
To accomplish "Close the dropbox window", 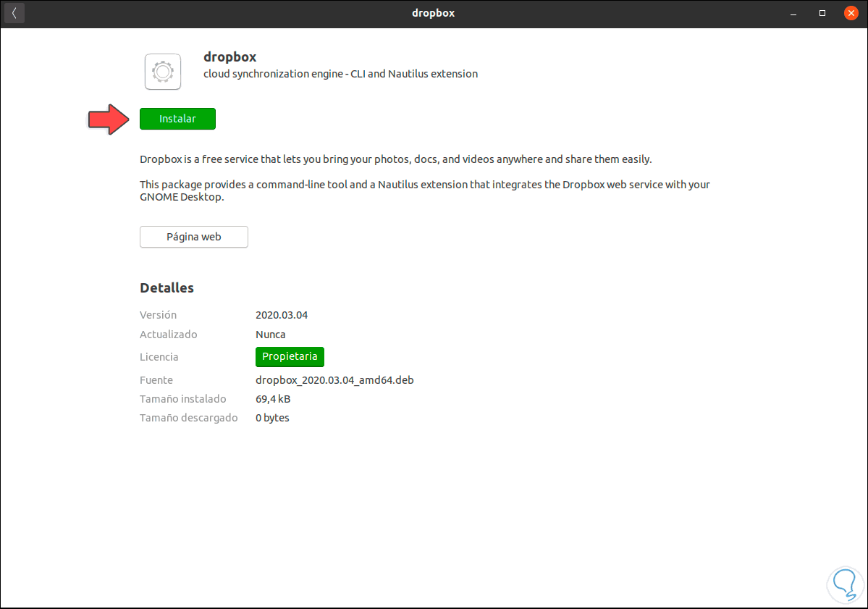I will pyautogui.click(x=851, y=13).
